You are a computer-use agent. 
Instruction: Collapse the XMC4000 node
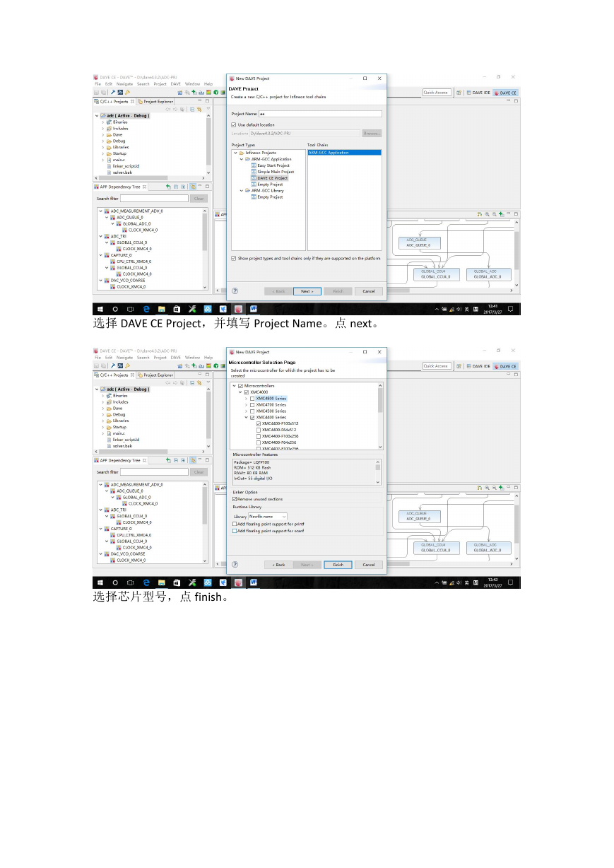[x=240, y=392]
